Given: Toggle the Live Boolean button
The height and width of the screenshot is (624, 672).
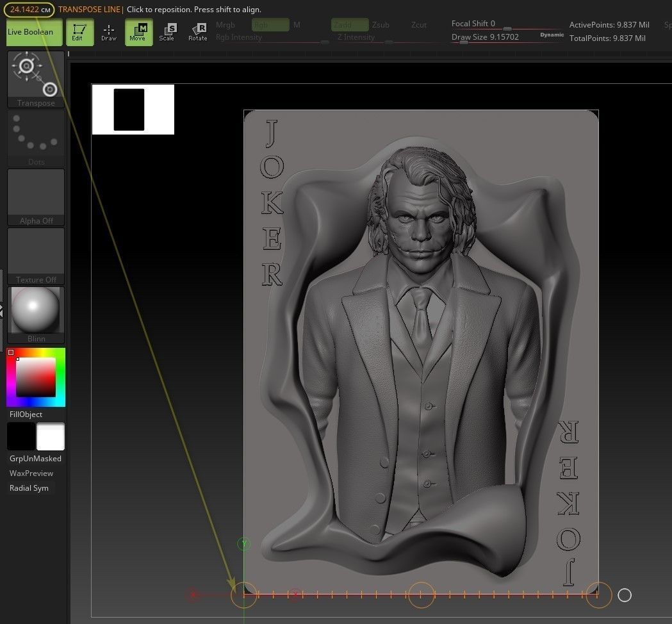Looking at the screenshot, I should pos(34,32).
